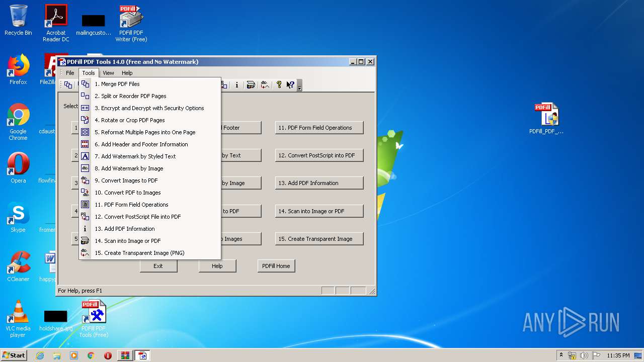Click the Create Transparent Image toolbar icon

click(x=265, y=85)
